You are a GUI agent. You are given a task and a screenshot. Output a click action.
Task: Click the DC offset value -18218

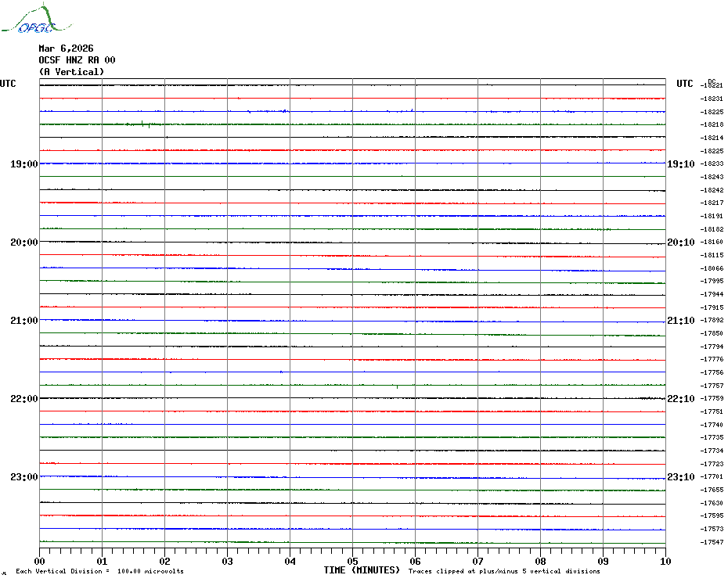click(712, 125)
